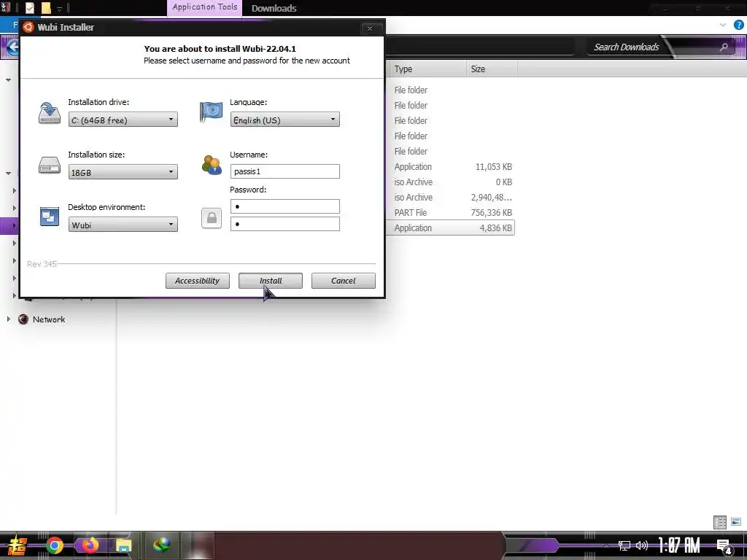Expand the ribbon with the chevron
Screen dimensions: 747x560
point(723,25)
